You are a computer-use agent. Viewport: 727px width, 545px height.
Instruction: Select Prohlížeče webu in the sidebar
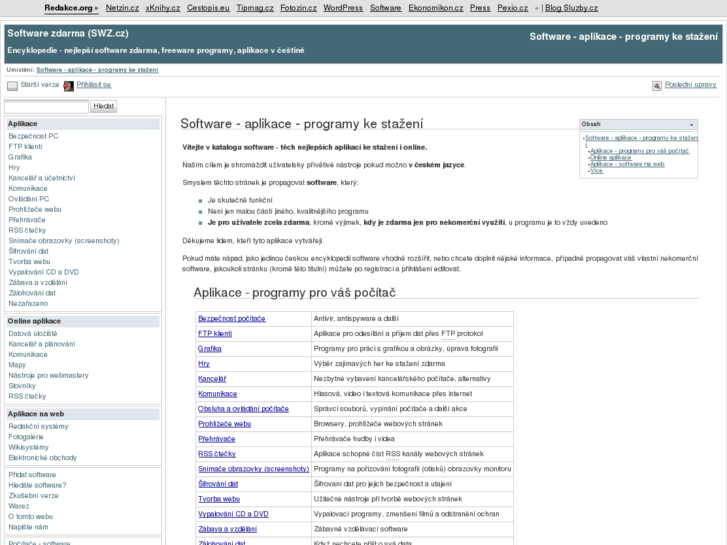tap(35, 209)
